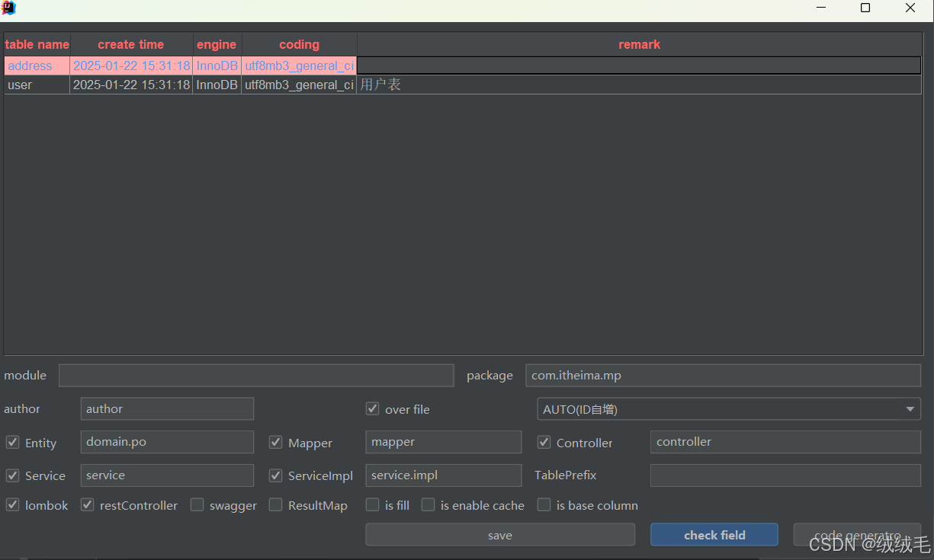Click the "check field" button

(714, 534)
